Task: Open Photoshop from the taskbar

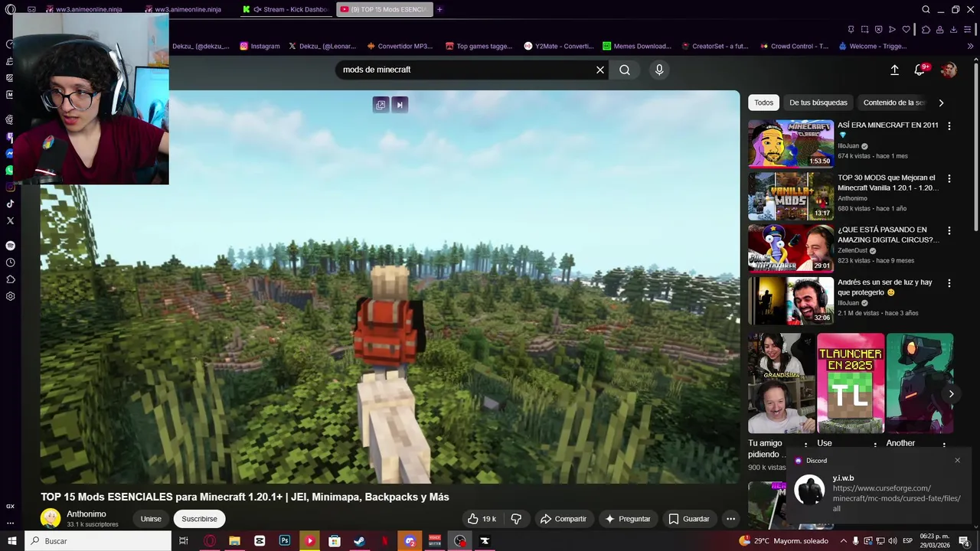Action: pos(285,541)
